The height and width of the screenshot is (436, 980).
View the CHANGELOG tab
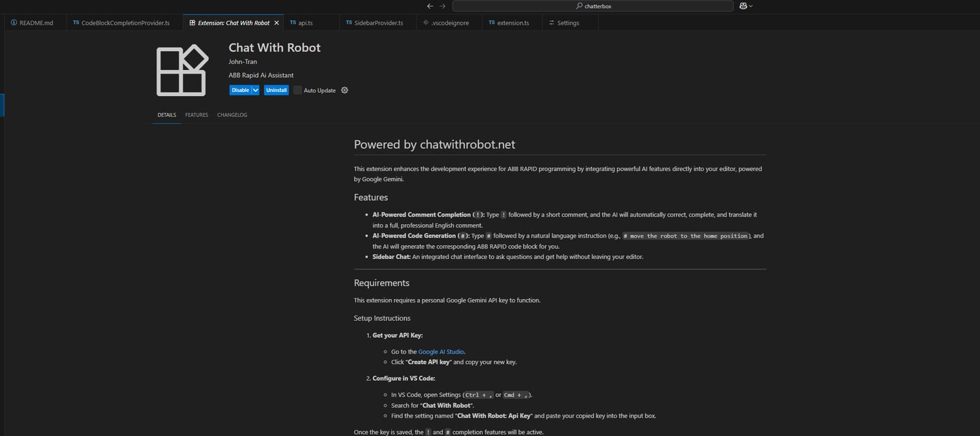pyautogui.click(x=232, y=115)
